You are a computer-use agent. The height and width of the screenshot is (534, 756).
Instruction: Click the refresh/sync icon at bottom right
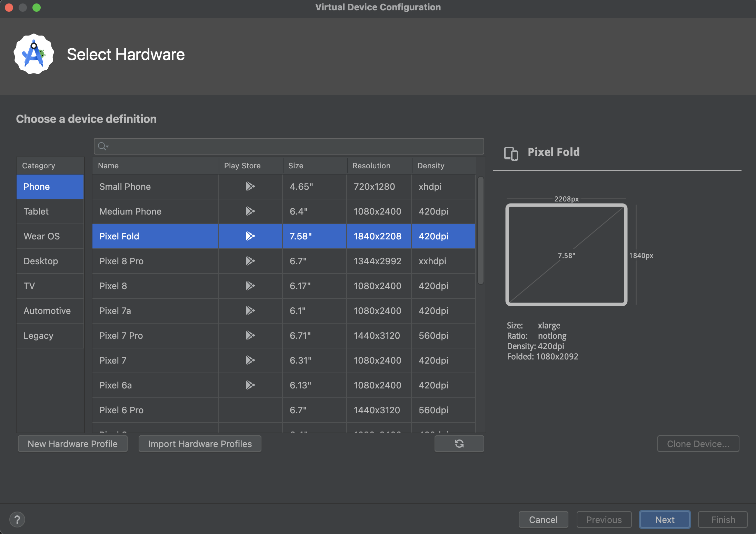pos(459,443)
